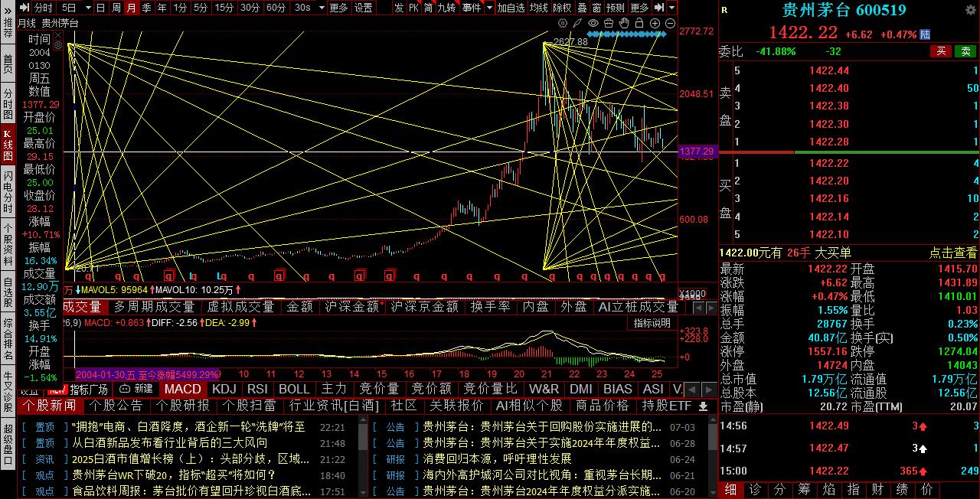
Task: Open the toolbox briefcase icon
Action: point(609,23)
